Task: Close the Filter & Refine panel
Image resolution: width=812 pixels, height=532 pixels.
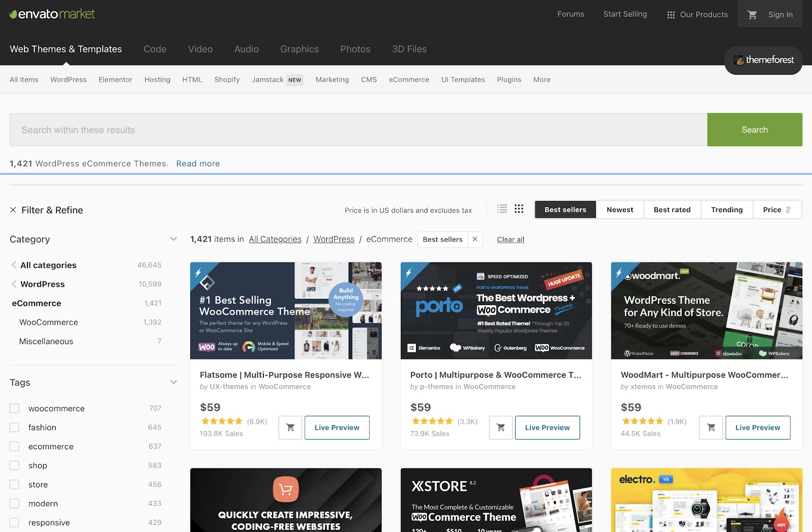Action: point(13,210)
